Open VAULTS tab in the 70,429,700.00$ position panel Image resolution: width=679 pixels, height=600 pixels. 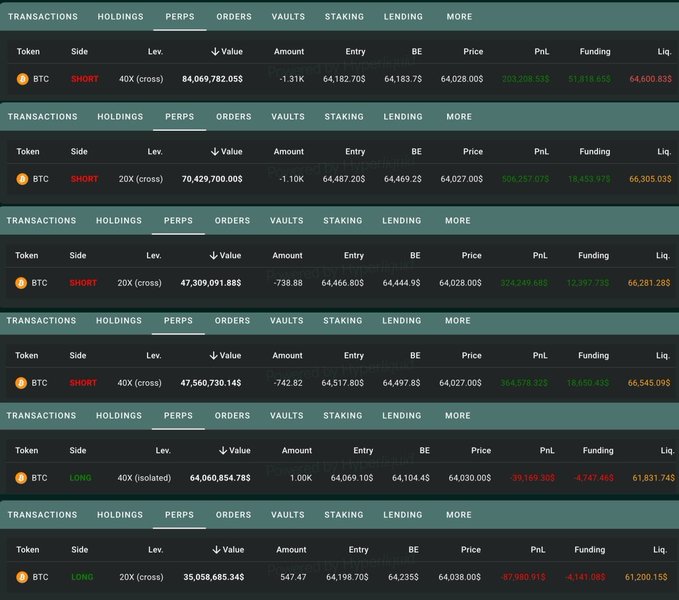tap(288, 116)
